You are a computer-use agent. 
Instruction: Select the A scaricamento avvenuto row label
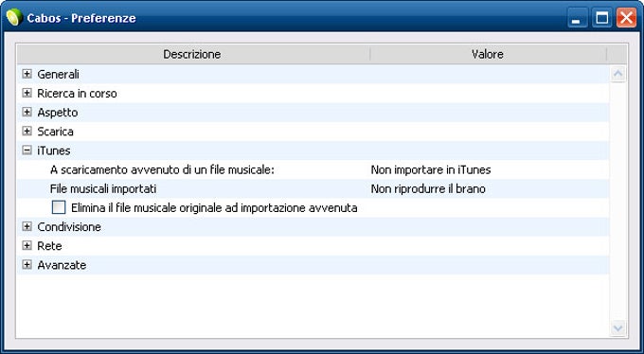(x=162, y=169)
